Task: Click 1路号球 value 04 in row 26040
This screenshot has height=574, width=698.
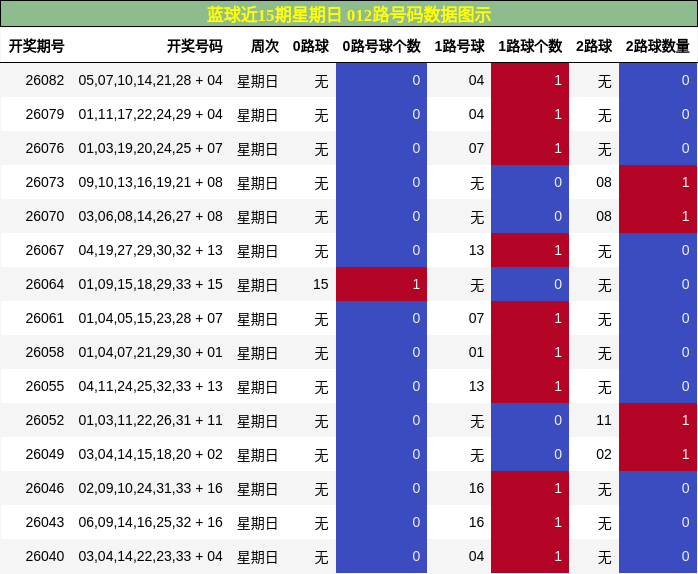Action: [476, 556]
